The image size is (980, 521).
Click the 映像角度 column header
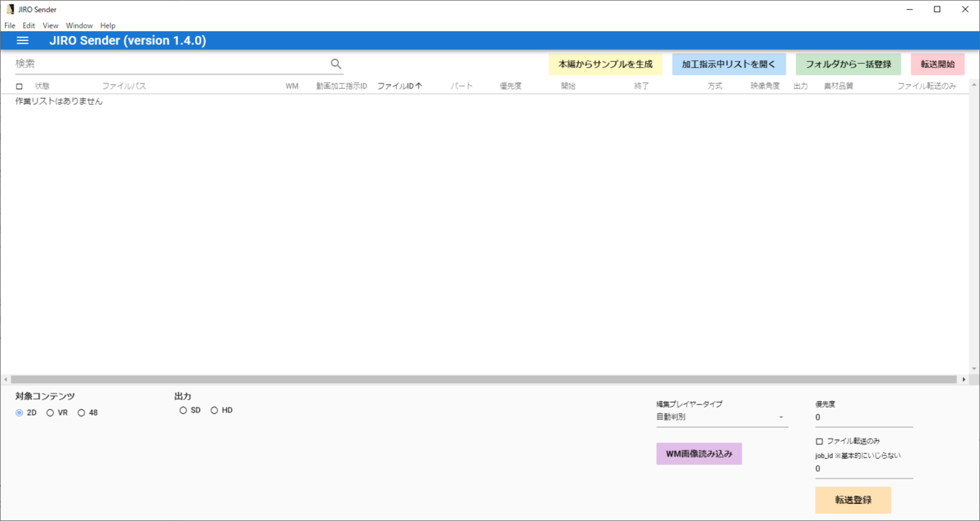[x=765, y=86]
